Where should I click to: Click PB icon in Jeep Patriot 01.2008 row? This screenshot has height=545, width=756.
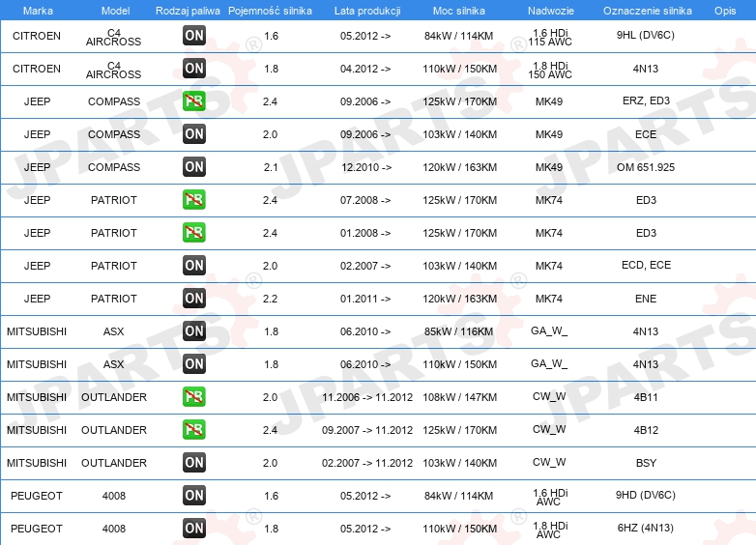pos(194,232)
